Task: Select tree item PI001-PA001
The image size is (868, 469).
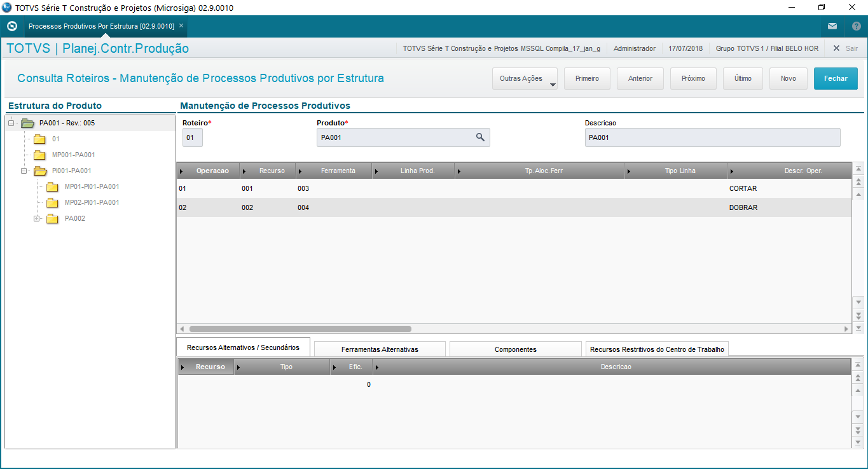Action: (72, 171)
